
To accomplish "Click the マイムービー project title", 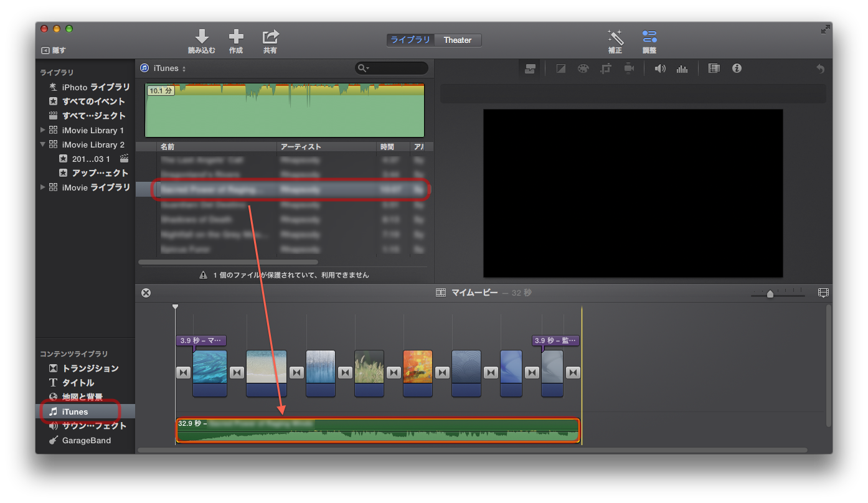I will [x=474, y=293].
